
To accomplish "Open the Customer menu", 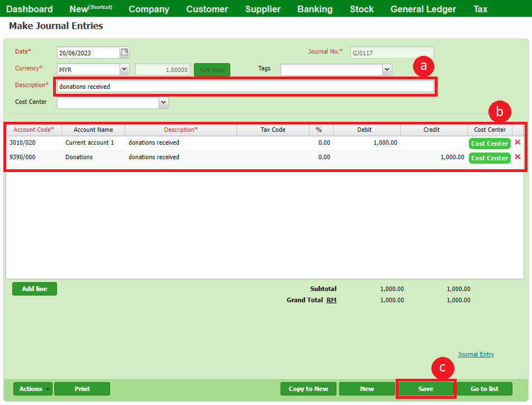I will click(x=207, y=9).
